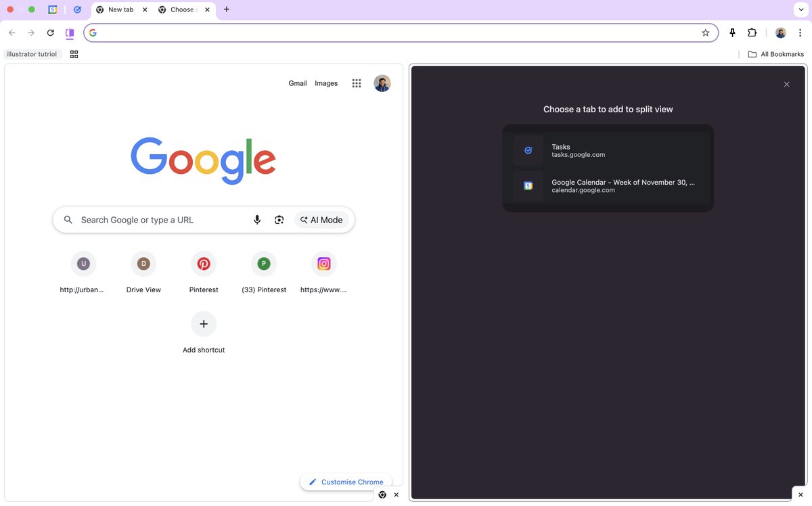The height and width of the screenshot is (506, 812).
Task: Click the Calendar favicon in chooser list
Action: (528, 186)
